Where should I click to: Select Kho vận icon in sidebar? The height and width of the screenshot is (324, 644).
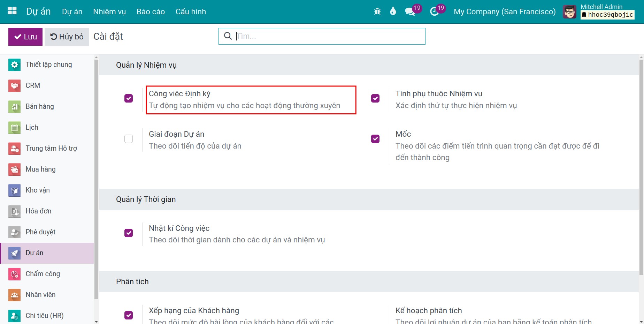click(14, 190)
